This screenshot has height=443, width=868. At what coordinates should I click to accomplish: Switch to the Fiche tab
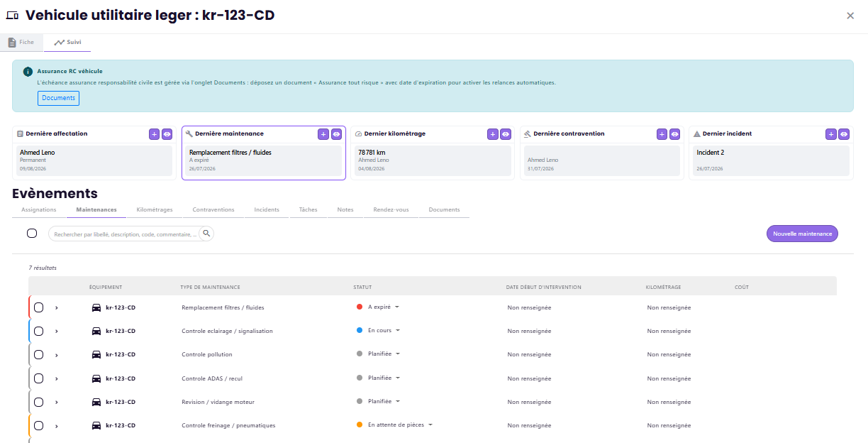pos(21,43)
